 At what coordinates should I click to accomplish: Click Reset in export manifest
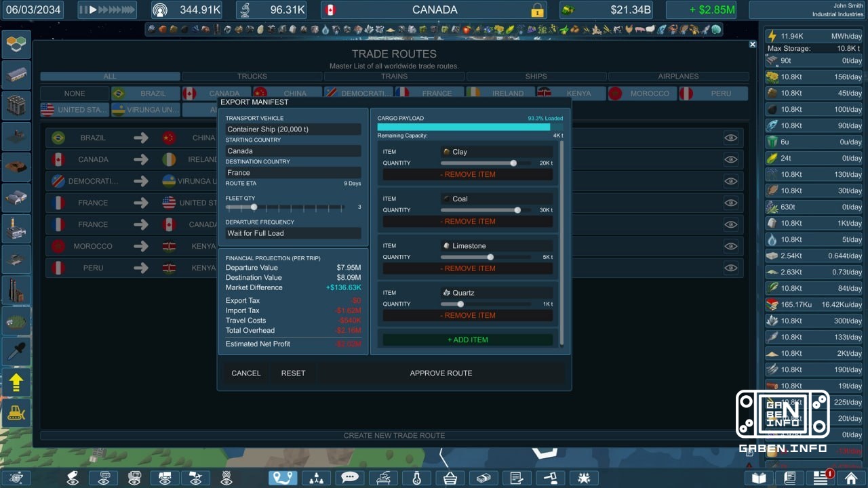[293, 373]
